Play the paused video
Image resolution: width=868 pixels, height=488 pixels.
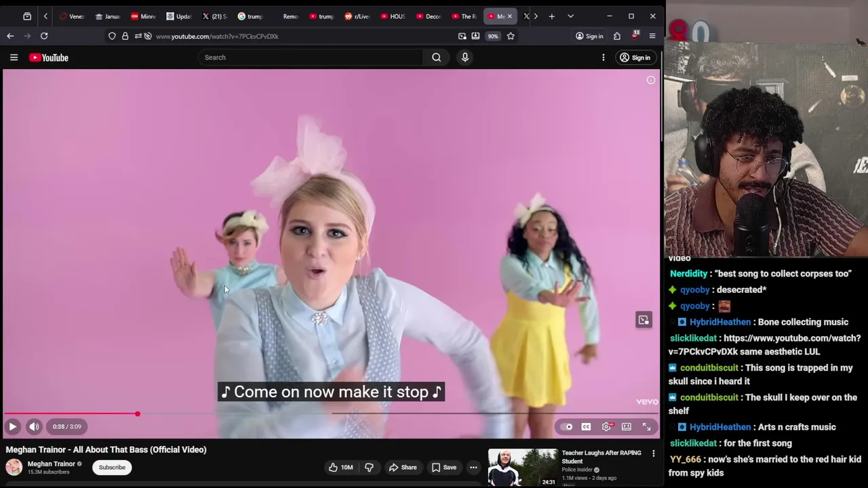(12, 426)
